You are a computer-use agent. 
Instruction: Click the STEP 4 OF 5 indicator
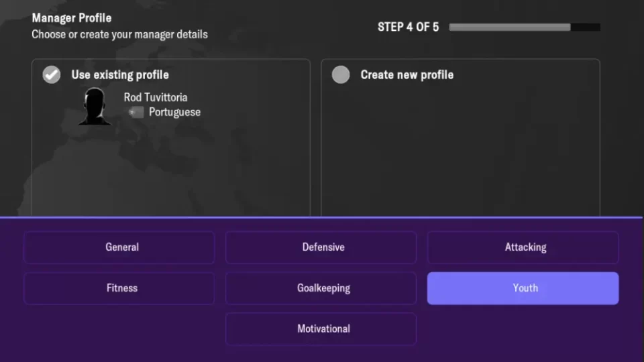tap(408, 27)
